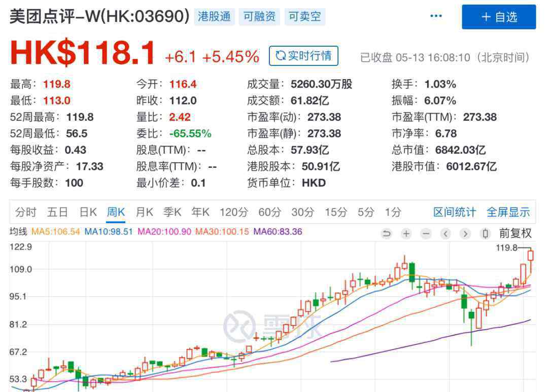Select the 60分 interval tab

[269, 212]
